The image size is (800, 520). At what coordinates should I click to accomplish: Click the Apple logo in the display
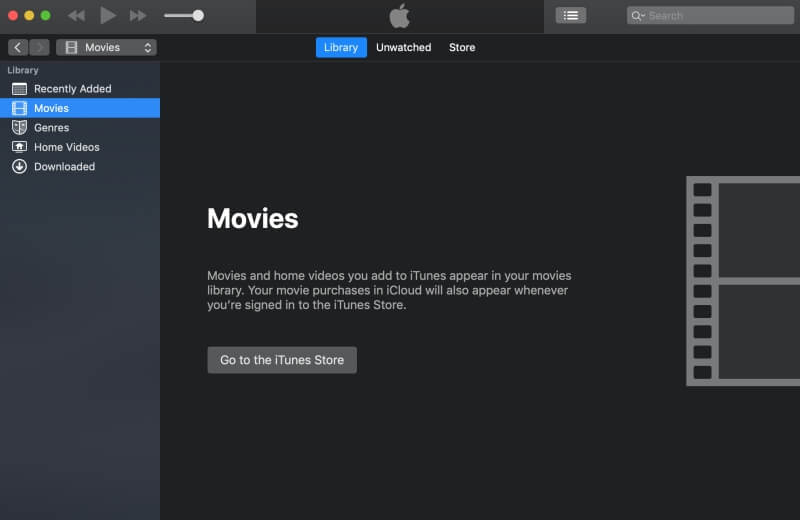tap(399, 16)
